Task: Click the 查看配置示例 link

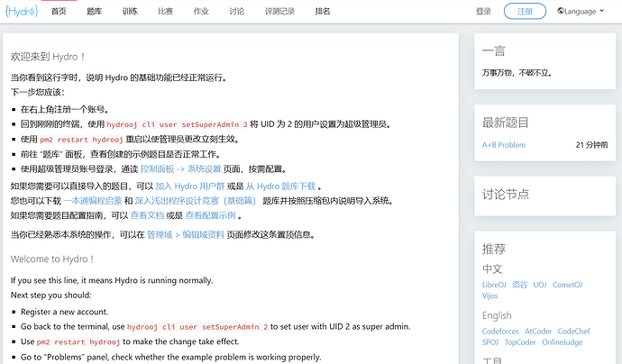Action: tap(211, 215)
